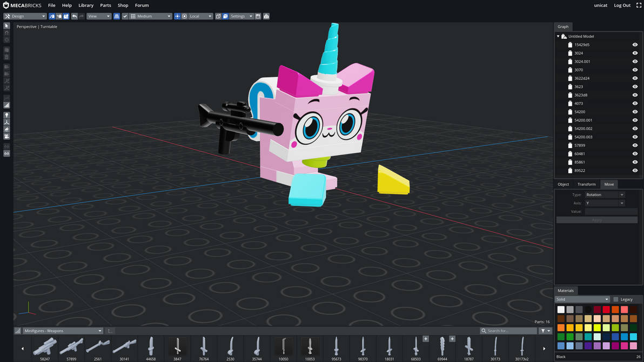Hide part 3024 in the Graph panel
The image size is (644, 362).
point(635,53)
